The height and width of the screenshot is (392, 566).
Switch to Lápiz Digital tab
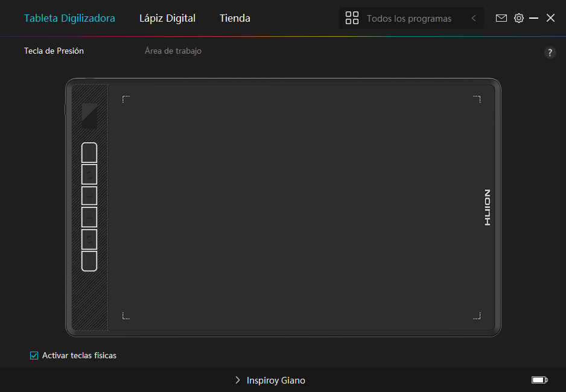167,18
